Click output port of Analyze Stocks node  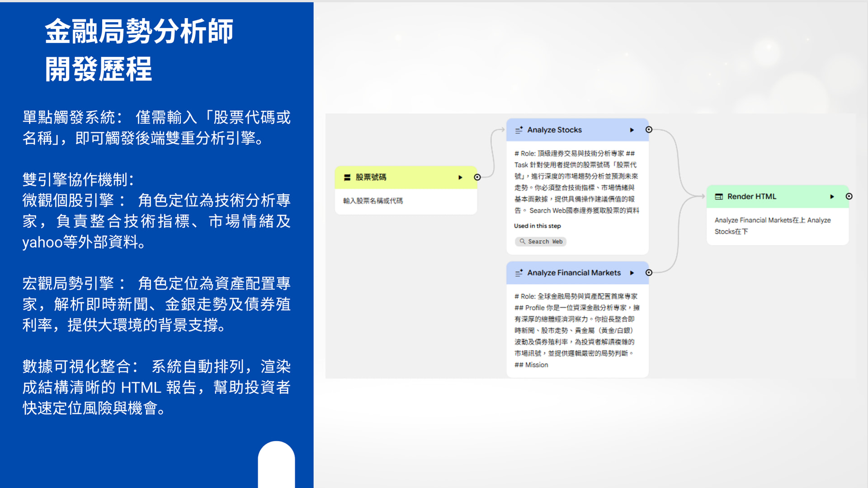[x=649, y=130]
